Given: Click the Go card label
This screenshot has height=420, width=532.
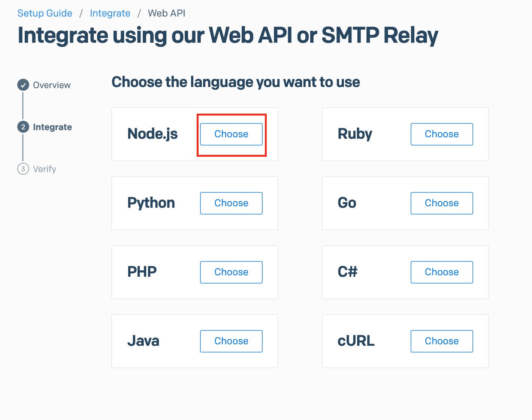Looking at the screenshot, I should (347, 203).
